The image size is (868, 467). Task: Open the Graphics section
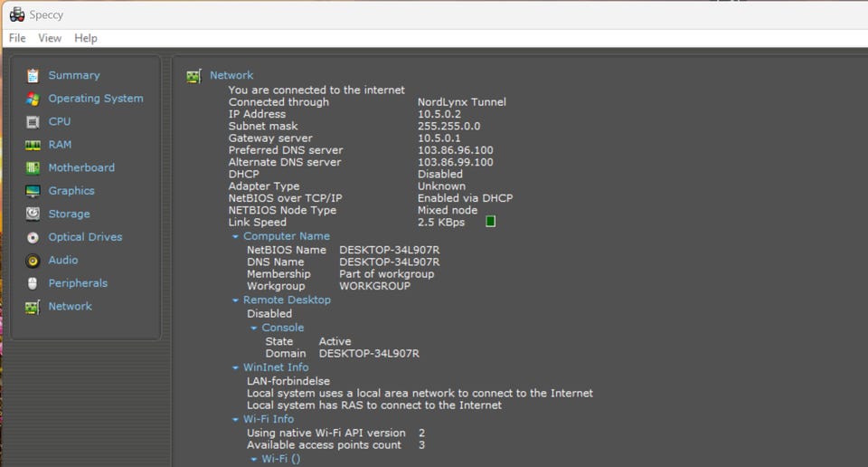click(x=71, y=191)
